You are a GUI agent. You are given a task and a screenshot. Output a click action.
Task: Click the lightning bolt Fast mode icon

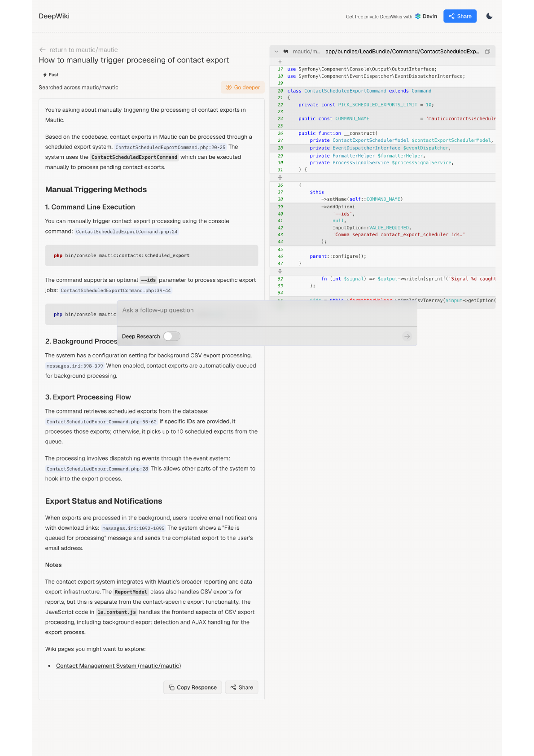pos(45,75)
